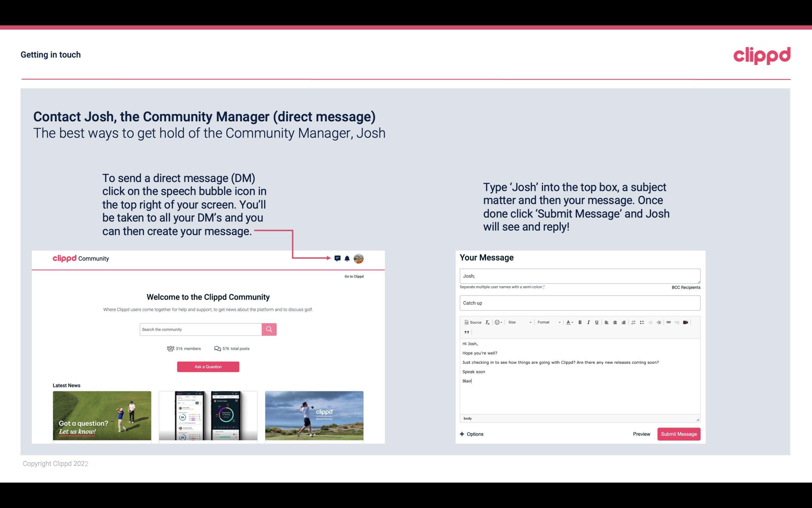The image size is (812, 508).
Task: Click the user profile avatar icon
Action: click(359, 259)
